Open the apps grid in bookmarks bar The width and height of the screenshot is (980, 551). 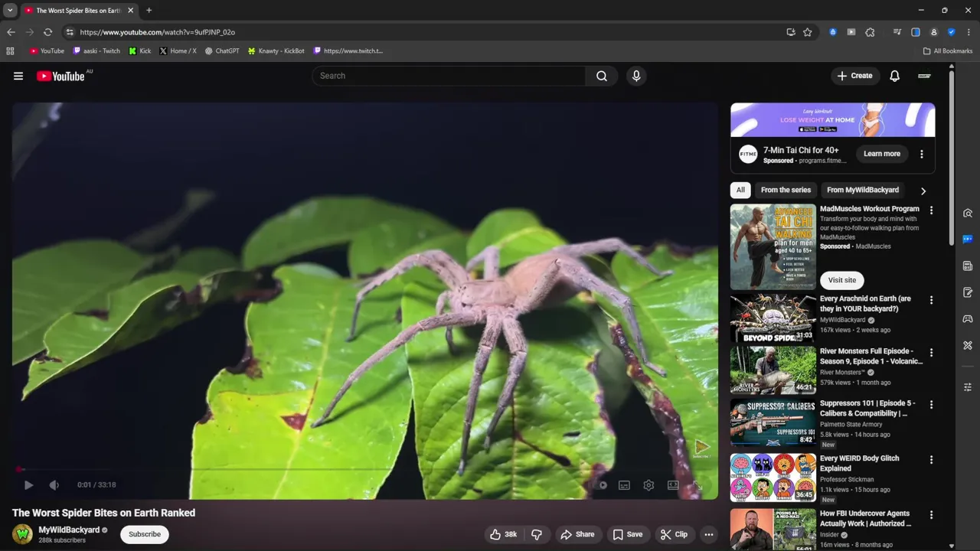point(10,51)
